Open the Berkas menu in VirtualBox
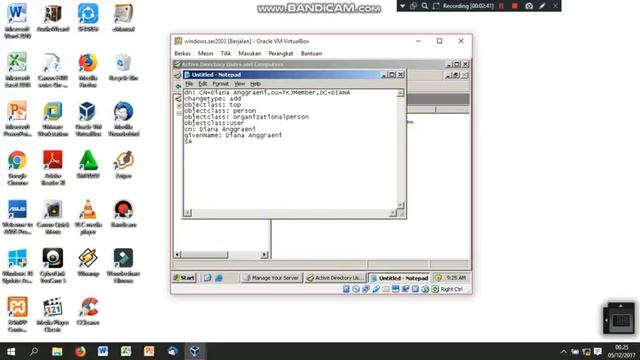 tap(182, 53)
